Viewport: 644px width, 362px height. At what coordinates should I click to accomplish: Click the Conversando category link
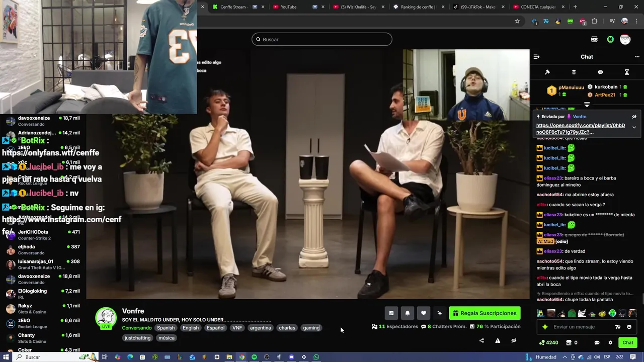[137, 328]
